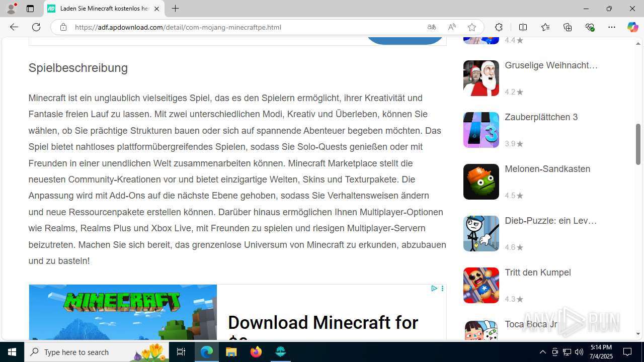This screenshot has height=362, width=644.
Task: Open the Minecraft ad banner image
Action: [123, 313]
